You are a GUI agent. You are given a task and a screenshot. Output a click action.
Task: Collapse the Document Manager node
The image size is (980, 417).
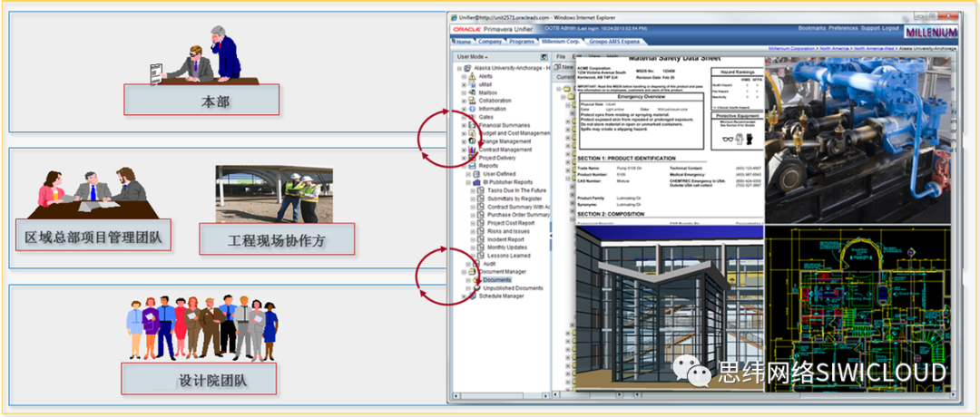point(465,272)
